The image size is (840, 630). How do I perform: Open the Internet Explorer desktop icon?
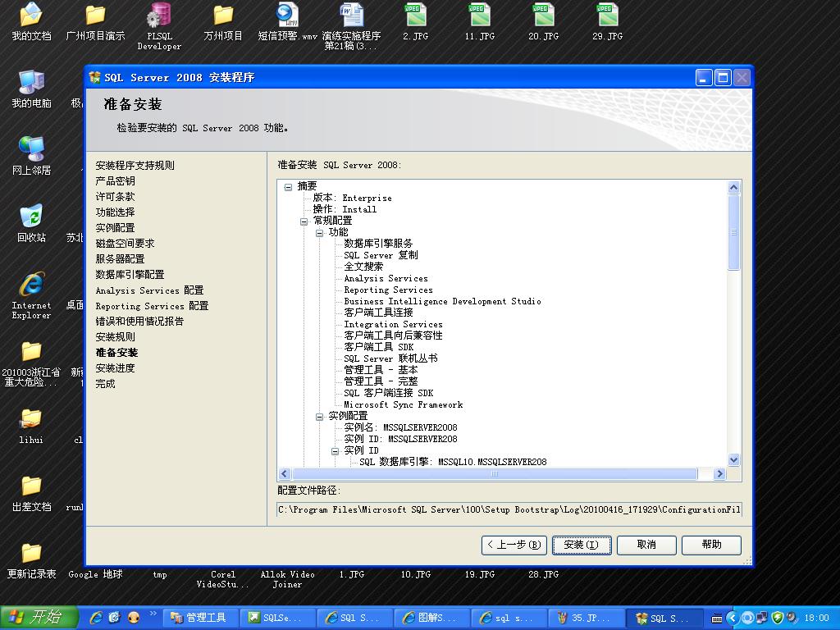click(31, 286)
